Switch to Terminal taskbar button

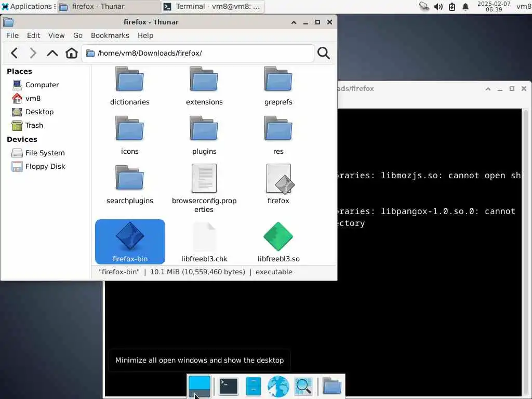pos(212,6)
